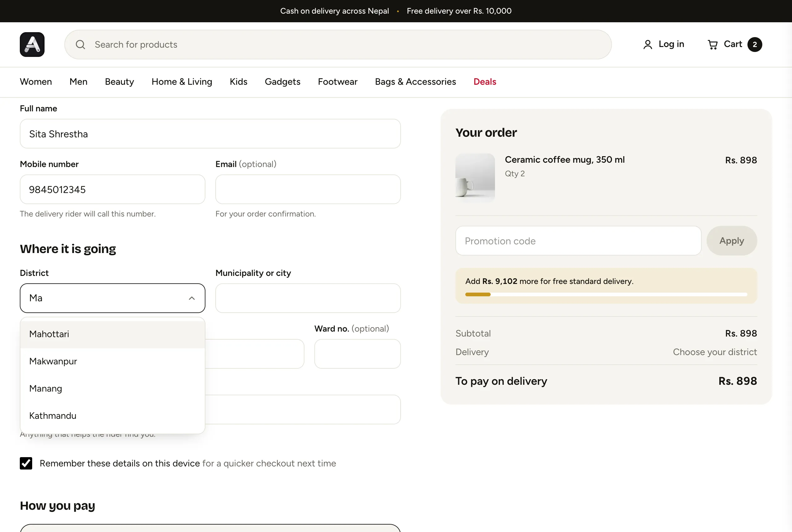792x532 pixels.
Task: Click the user account icon
Action: 648,45
